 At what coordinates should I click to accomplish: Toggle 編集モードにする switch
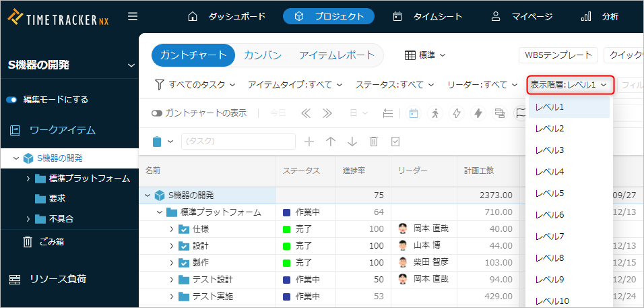click(11, 100)
